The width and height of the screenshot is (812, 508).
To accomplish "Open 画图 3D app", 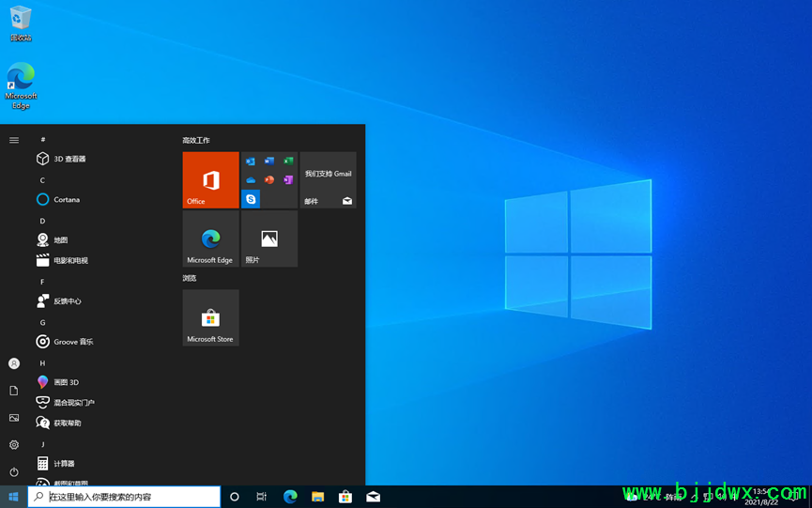I will 57,382.
